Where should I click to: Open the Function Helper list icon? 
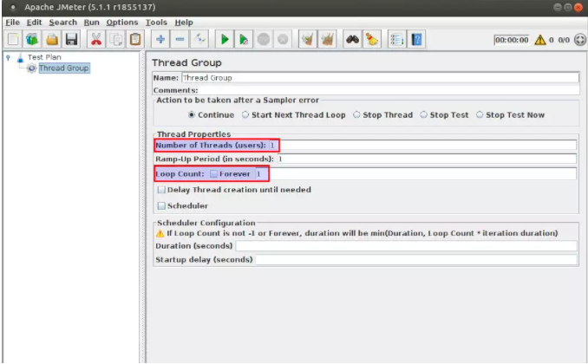click(396, 39)
